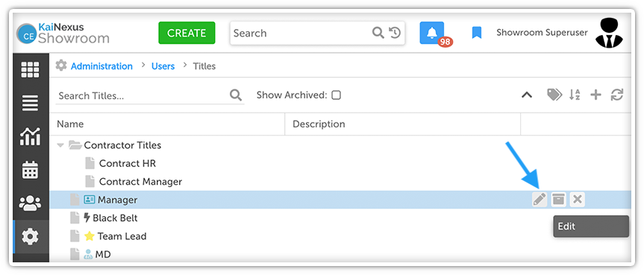Open the calendar icon in sidebar

[x=31, y=170]
